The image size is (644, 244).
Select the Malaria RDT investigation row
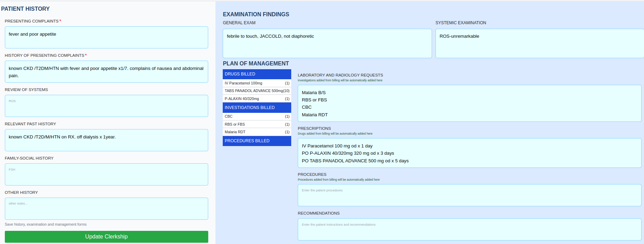(257, 132)
